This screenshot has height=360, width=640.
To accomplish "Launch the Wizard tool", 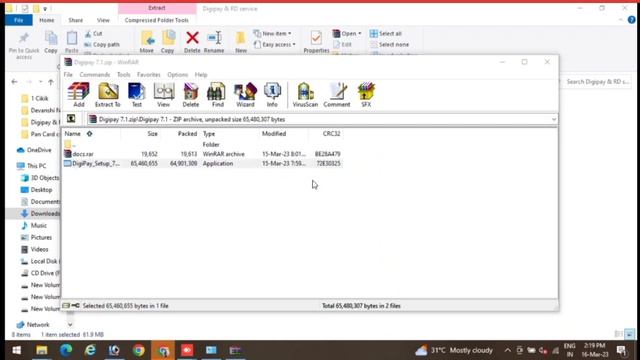I will tap(245, 95).
